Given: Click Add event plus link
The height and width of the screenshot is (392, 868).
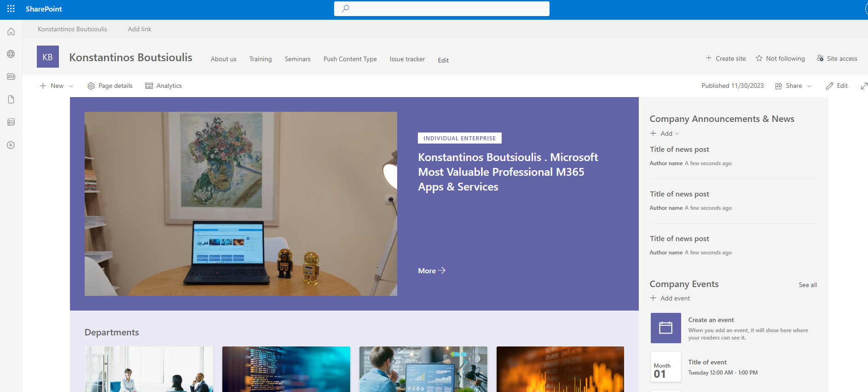Looking at the screenshot, I should coord(670,298).
